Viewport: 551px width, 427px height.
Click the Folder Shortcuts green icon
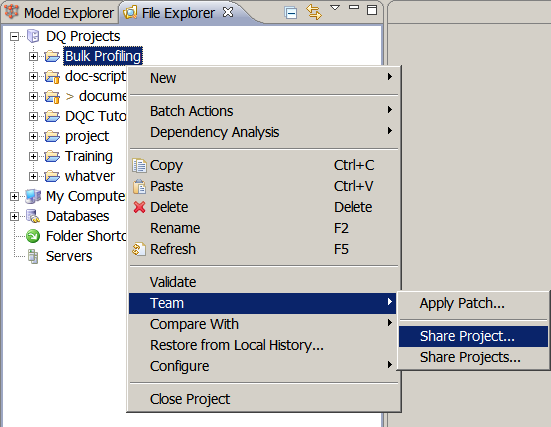click(x=33, y=236)
